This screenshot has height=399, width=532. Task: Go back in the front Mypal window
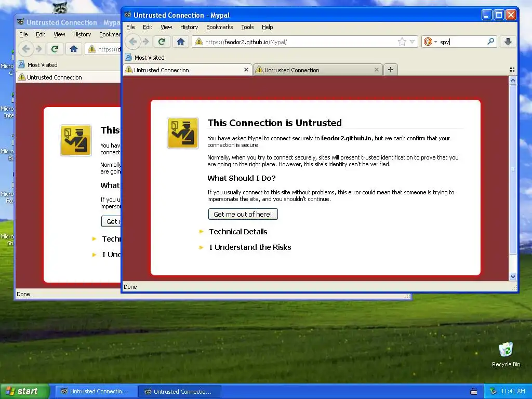tap(133, 42)
